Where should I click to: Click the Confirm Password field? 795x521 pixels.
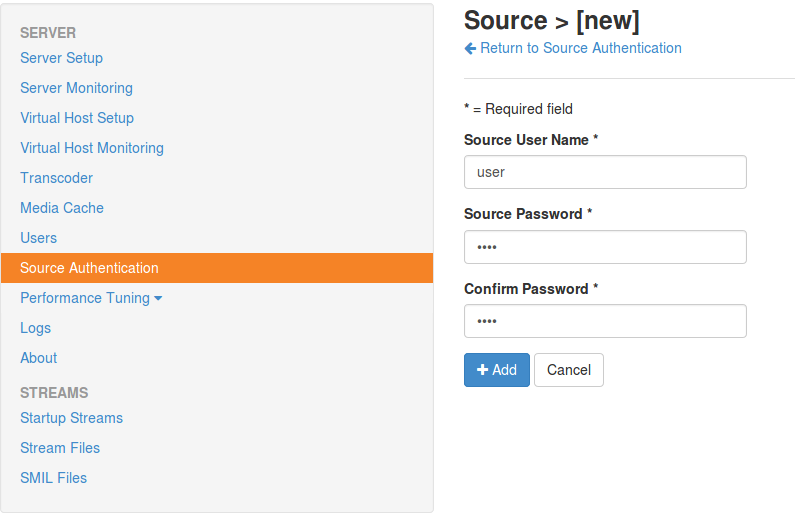click(605, 321)
